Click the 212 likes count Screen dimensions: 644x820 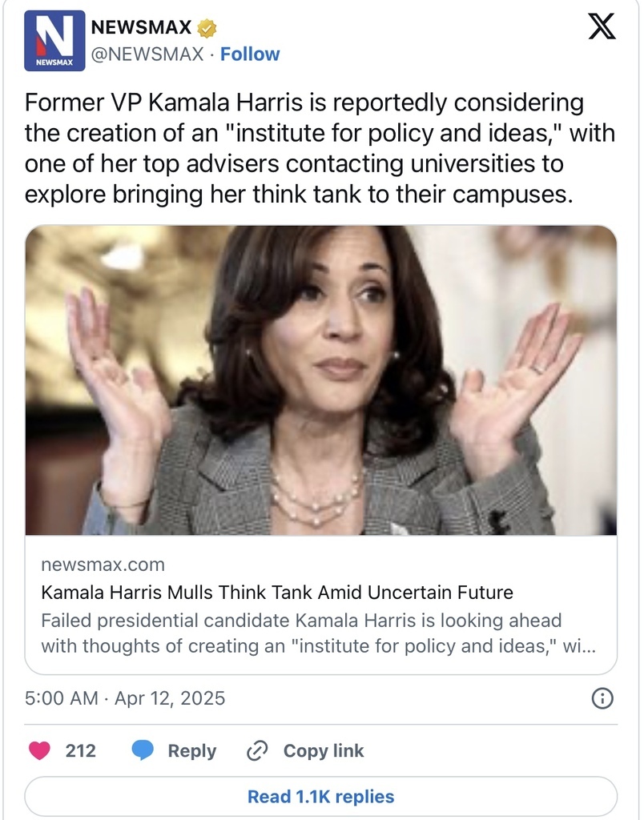point(80,751)
